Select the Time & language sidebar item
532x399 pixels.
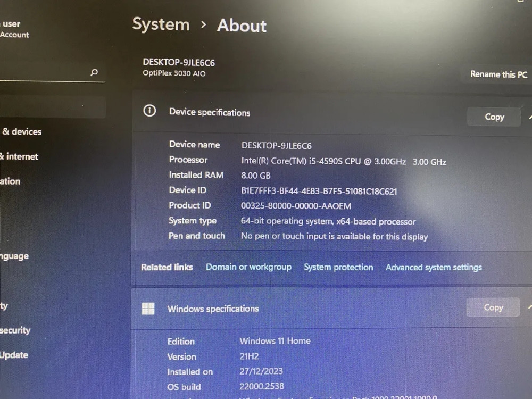tap(14, 256)
